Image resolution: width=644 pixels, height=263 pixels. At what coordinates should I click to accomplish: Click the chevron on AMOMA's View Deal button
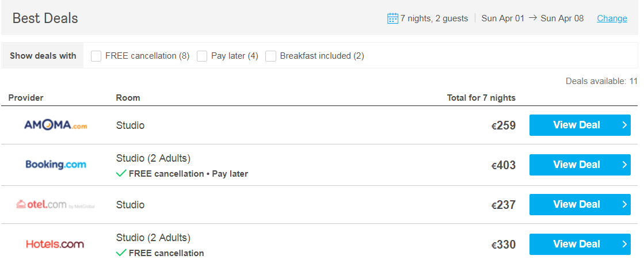[x=624, y=125]
